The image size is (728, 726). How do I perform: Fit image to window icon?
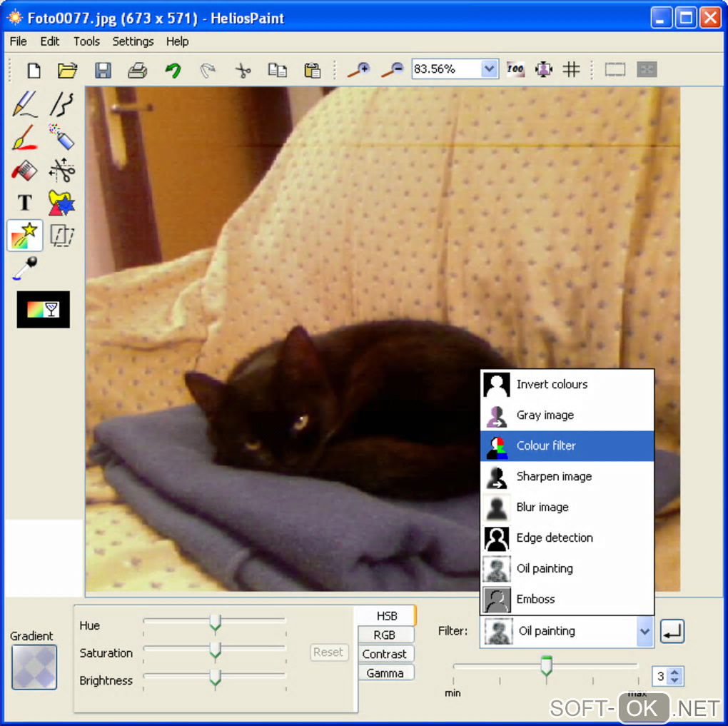pyautogui.click(x=543, y=69)
